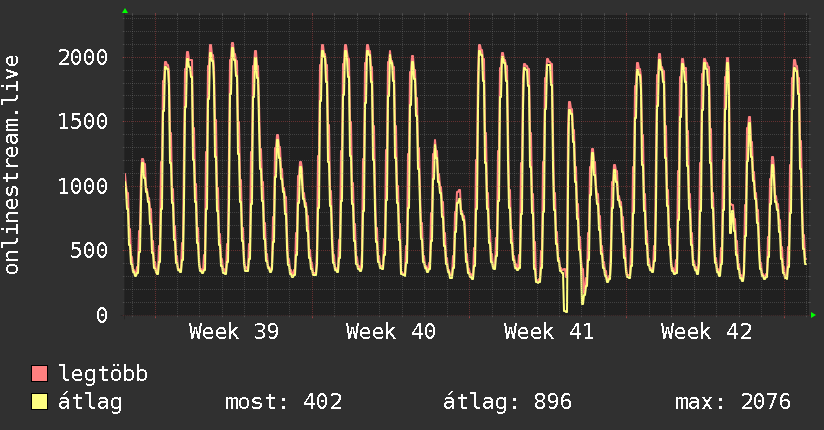Image resolution: width=824 pixels, height=430 pixels.
Task: Click the 'max: 2076' statistic
Action: pyautogui.click(x=733, y=402)
